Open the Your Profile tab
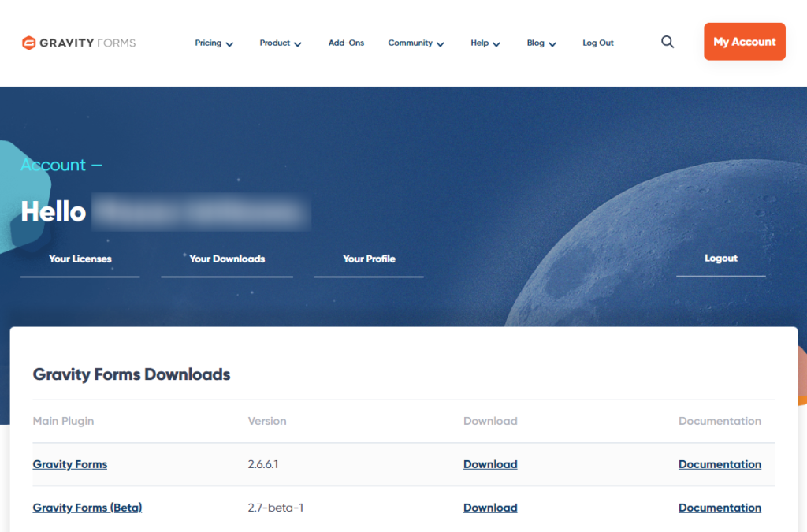807x532 pixels. coord(369,259)
